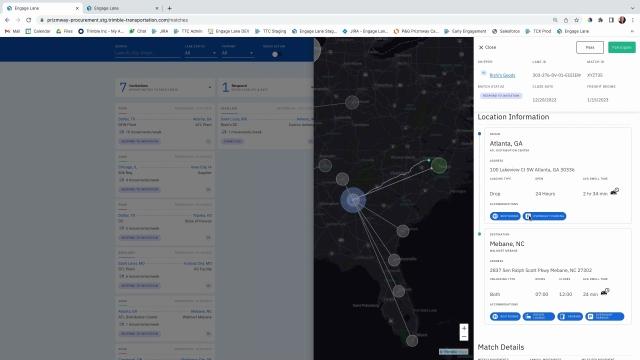Select the green destination map node

coord(439,165)
